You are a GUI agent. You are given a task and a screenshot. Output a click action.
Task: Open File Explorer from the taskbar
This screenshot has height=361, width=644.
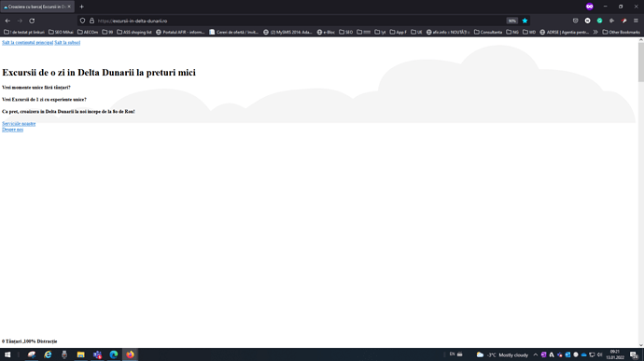pyautogui.click(x=81, y=354)
